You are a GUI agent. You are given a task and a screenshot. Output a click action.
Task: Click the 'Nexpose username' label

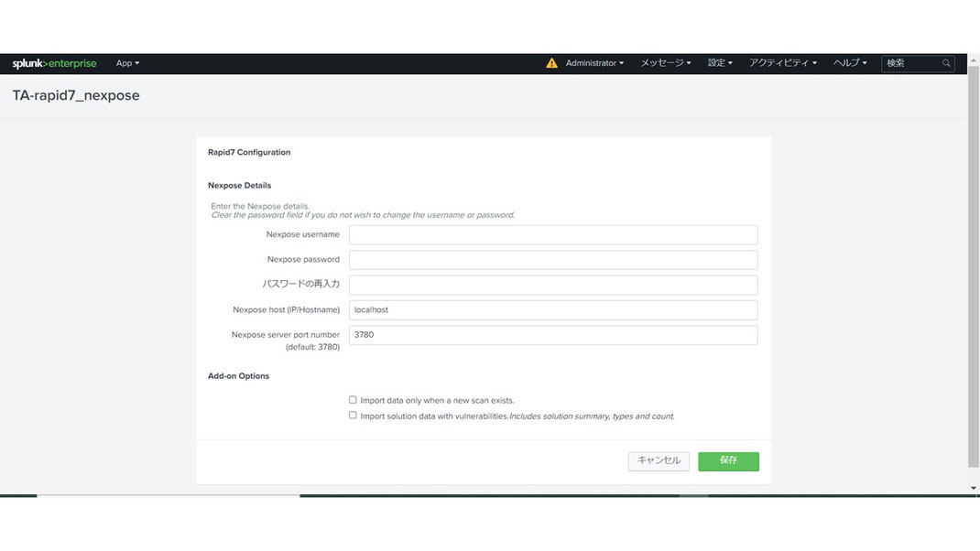(x=303, y=234)
